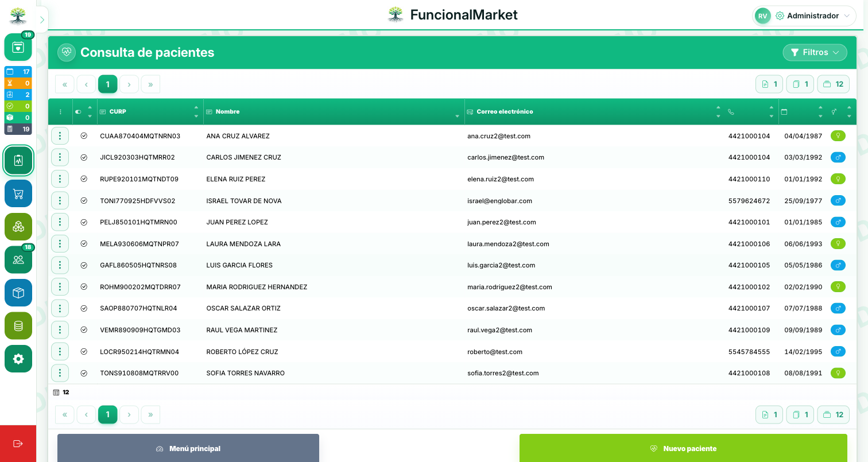Click the phone column header icon
Screen dimensions: 868x462
(x=731, y=112)
